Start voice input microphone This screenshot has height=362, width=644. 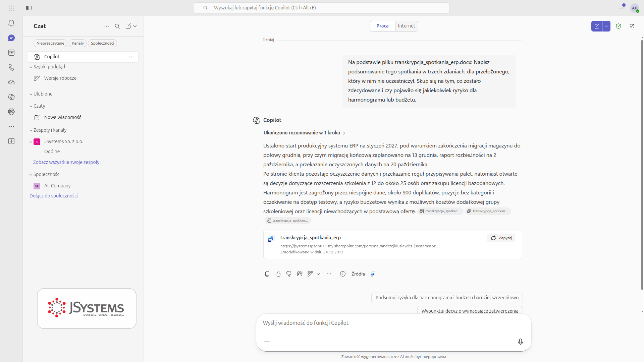click(x=520, y=342)
